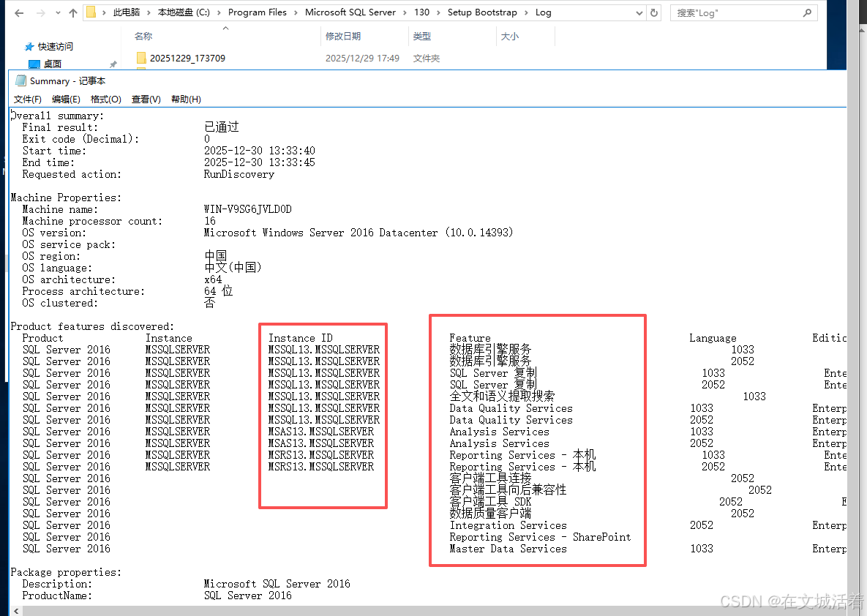Select Setup Bootstrap breadcrumb

(482, 12)
